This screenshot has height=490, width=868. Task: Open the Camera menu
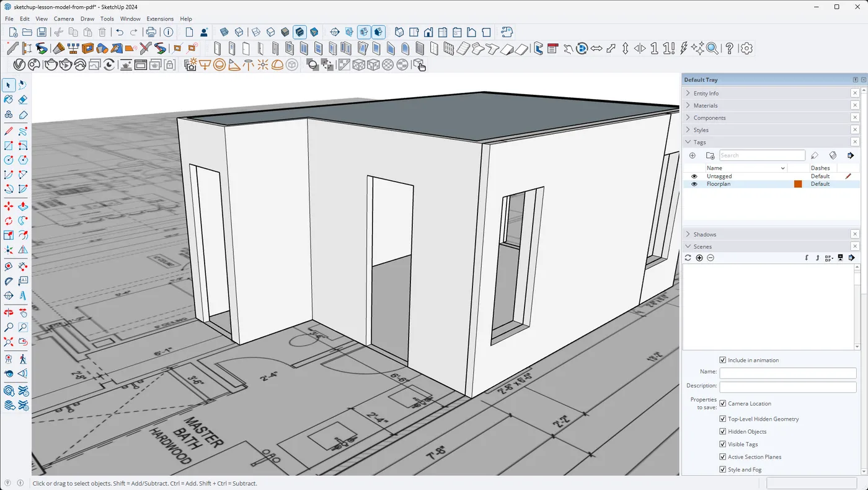64,19
